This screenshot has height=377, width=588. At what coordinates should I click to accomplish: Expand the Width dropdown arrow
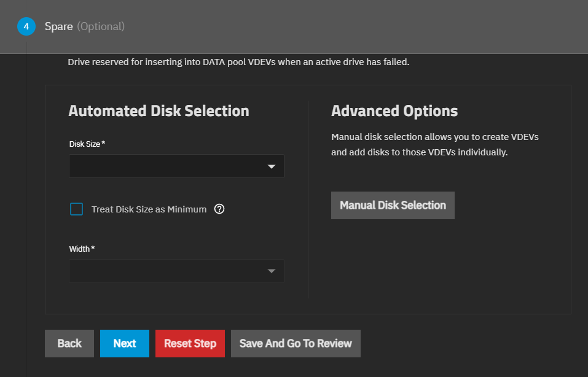[x=272, y=271]
